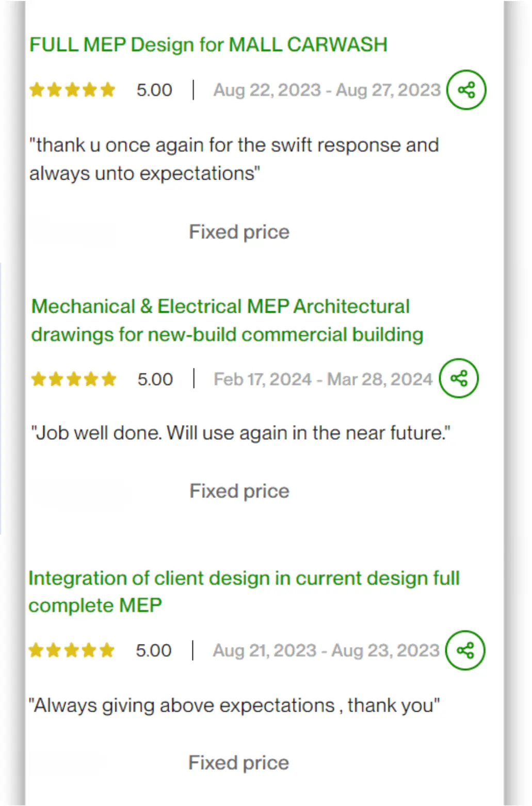Click the stars beside Aug 21, 2023 dates

click(71, 650)
